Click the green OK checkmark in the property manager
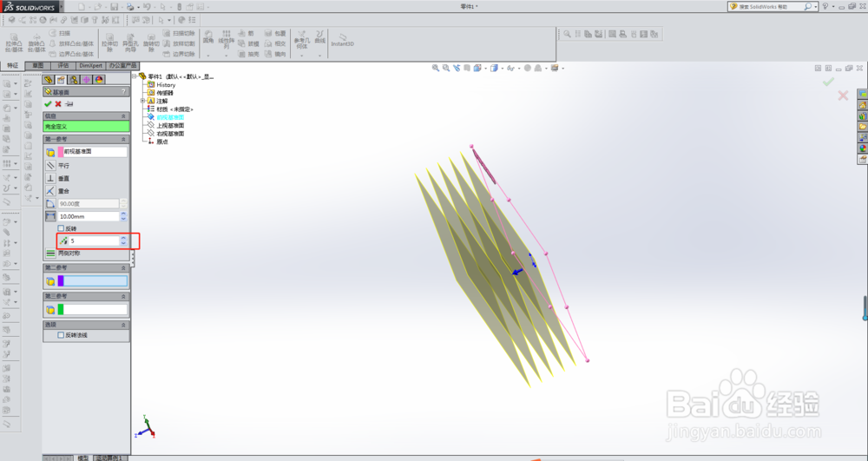This screenshot has width=868, height=461. tap(48, 103)
